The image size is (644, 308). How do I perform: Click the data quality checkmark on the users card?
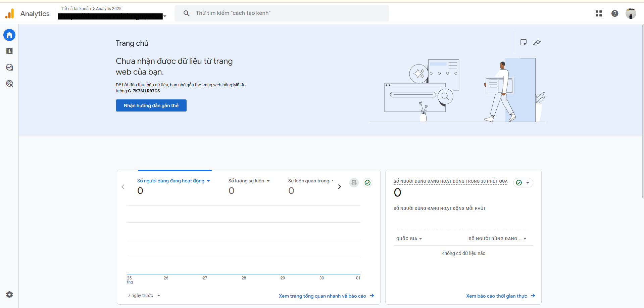click(367, 183)
